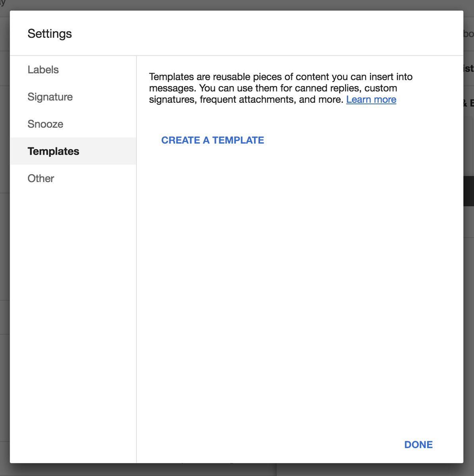This screenshot has height=476, width=474.
Task: Highlight the Templates sidebar entry
Action: pyautogui.click(x=53, y=151)
